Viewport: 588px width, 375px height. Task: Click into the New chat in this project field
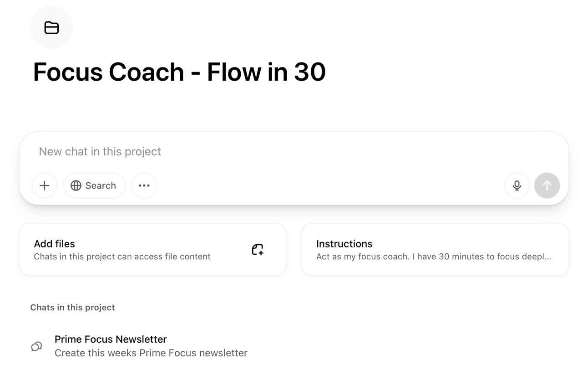point(273,152)
